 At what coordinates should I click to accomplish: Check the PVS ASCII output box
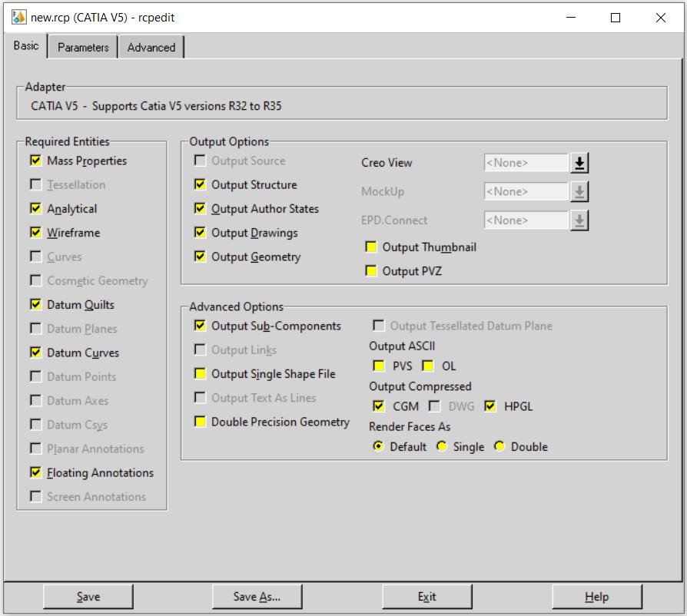pyautogui.click(x=379, y=366)
